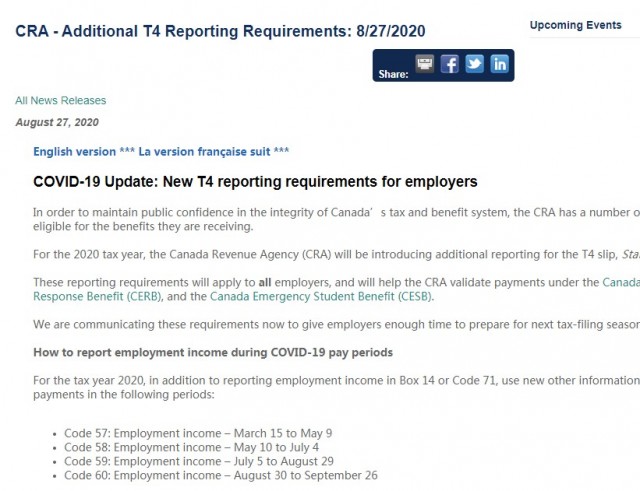The image size is (640, 491).
Task: Click the Code 57 list item
Action: point(198,433)
